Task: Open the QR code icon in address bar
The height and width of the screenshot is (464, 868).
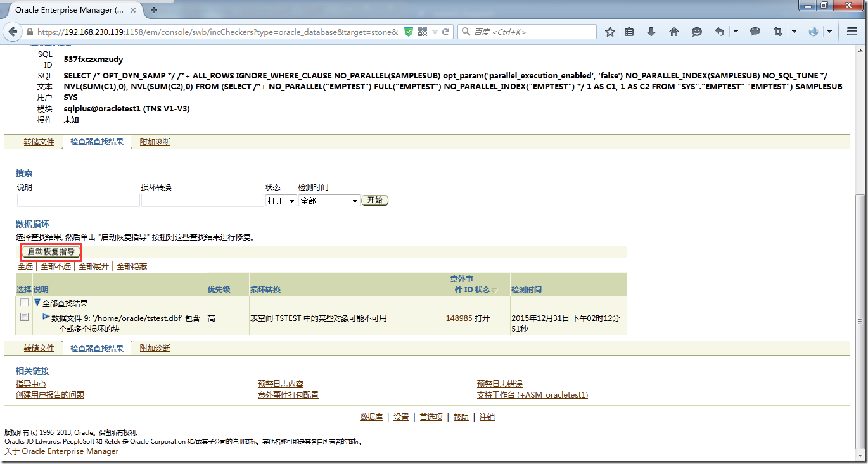Action: pos(423,32)
